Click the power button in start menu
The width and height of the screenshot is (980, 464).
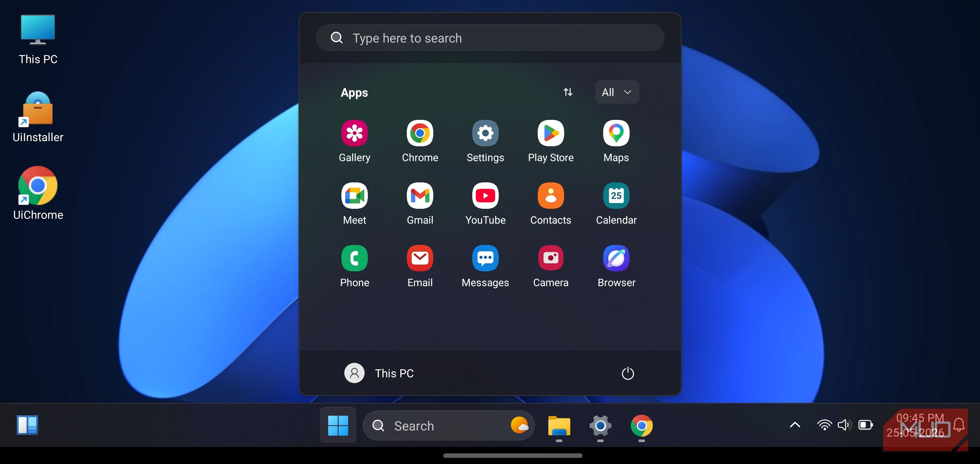[x=627, y=373]
